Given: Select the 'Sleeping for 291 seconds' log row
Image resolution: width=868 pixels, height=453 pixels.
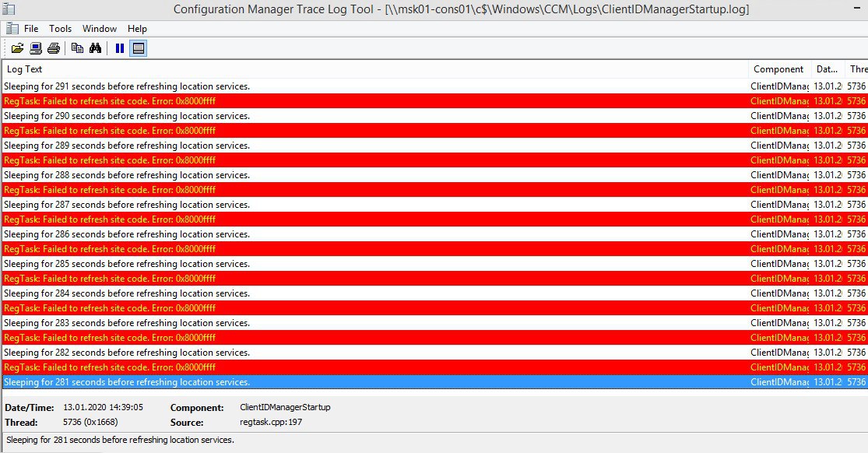Looking at the screenshot, I should coord(434,86).
